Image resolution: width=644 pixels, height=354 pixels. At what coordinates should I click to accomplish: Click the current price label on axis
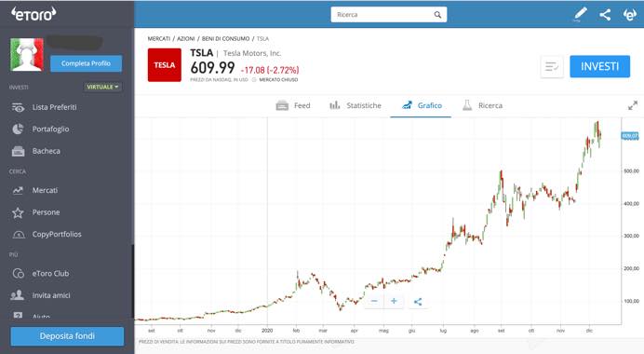tap(630, 136)
